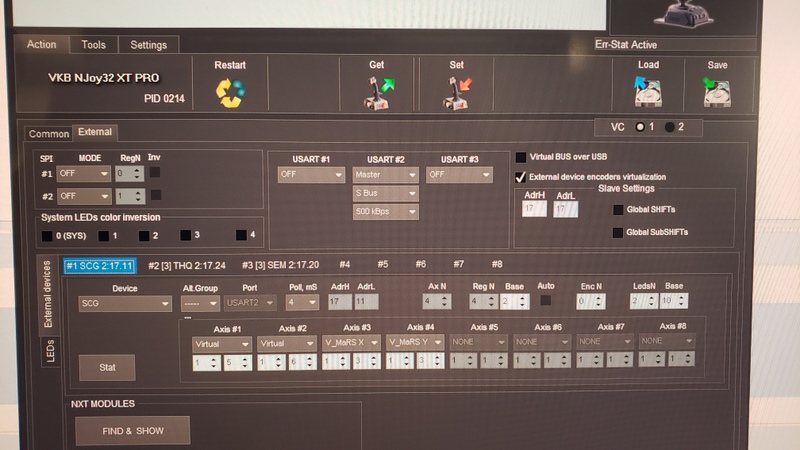Open the Action tab
The image size is (800, 450).
coord(41,44)
